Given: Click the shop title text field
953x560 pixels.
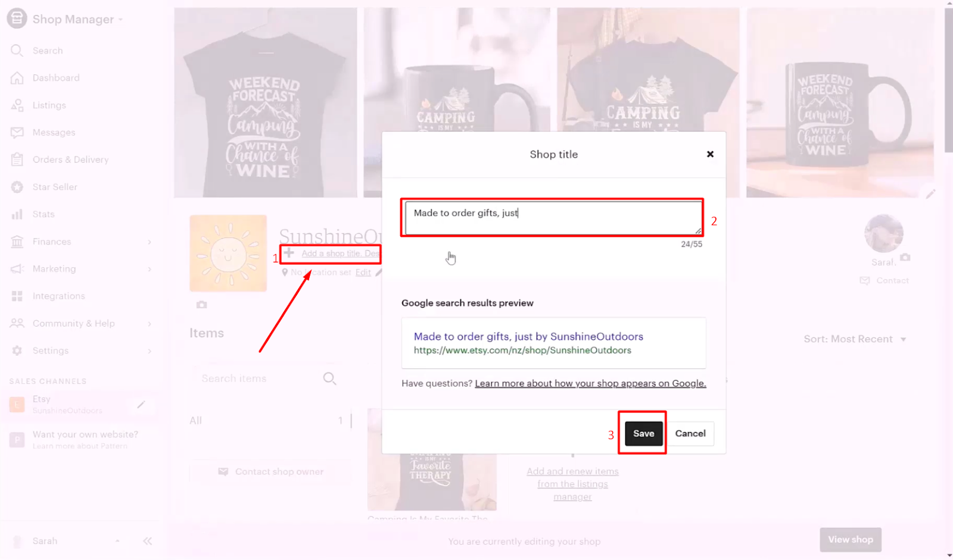Looking at the screenshot, I should pos(553,218).
